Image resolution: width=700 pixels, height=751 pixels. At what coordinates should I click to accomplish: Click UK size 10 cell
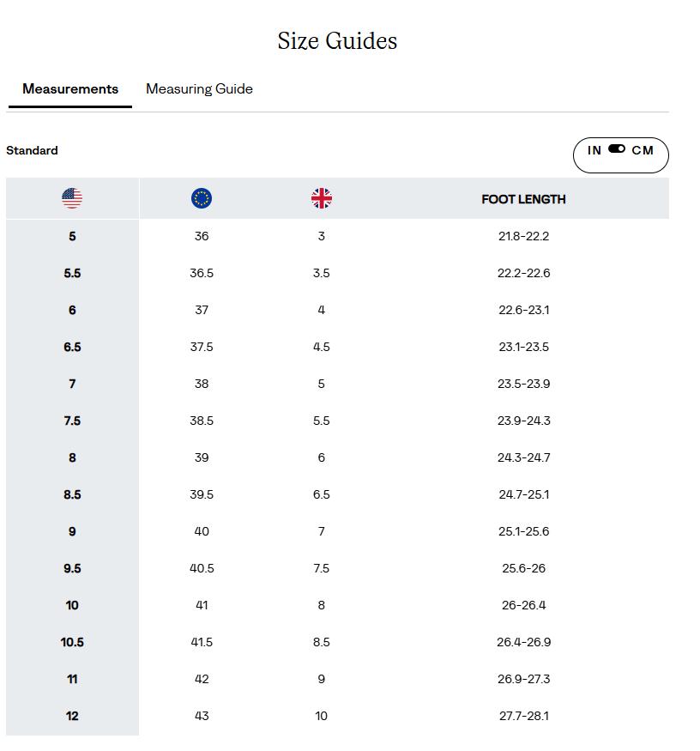click(x=321, y=716)
